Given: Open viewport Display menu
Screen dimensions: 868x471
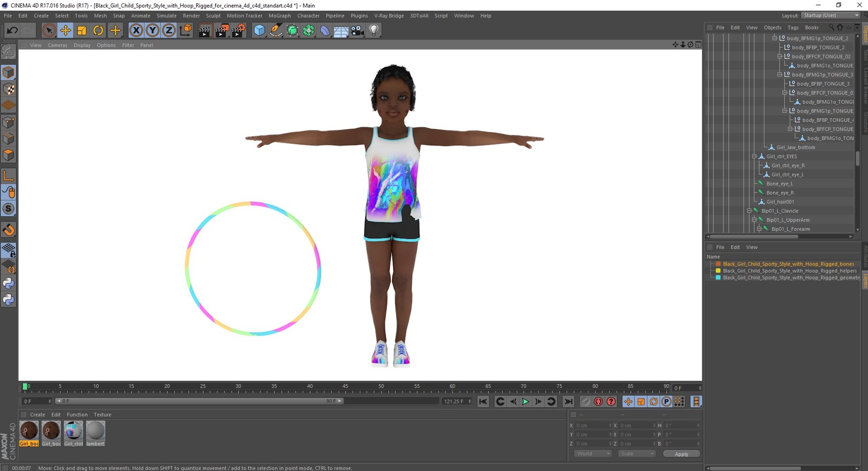Looking at the screenshot, I should [82, 45].
